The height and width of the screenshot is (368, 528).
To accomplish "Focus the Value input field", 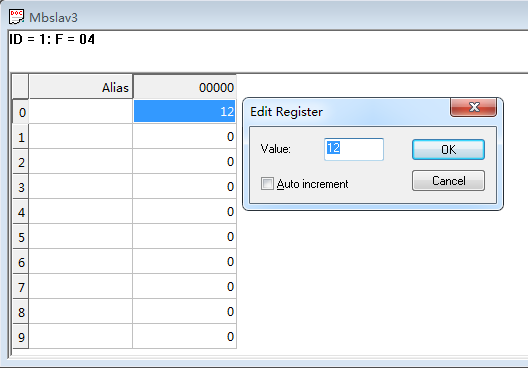I will [x=354, y=149].
